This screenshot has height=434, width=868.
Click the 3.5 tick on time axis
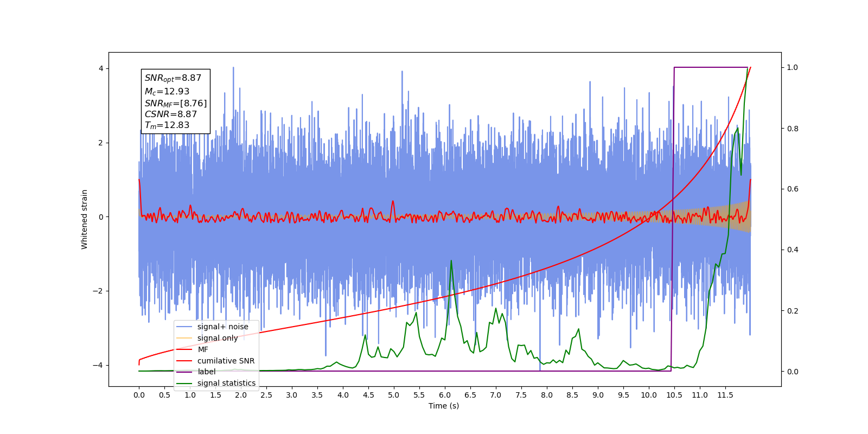tap(317, 395)
